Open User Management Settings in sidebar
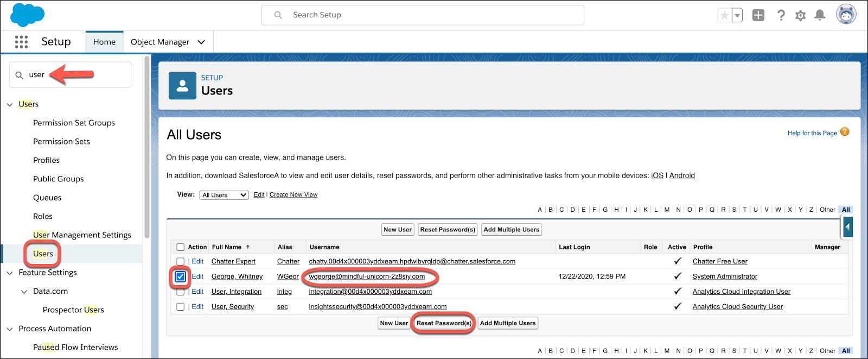The image size is (868, 359). tap(82, 235)
